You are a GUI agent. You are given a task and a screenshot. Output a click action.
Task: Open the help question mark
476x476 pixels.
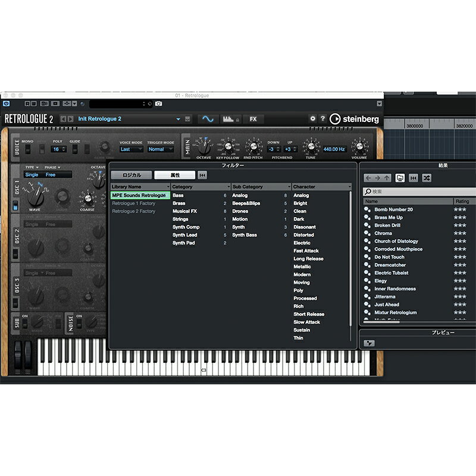click(322, 118)
